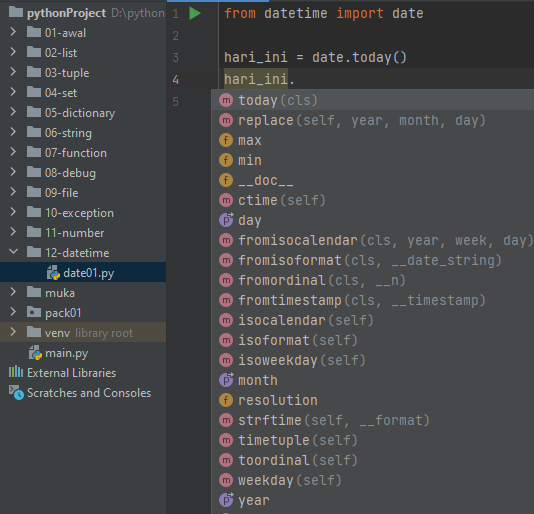534x514 pixels.
Task: Expand the venv library root folder
Action: tap(13, 332)
